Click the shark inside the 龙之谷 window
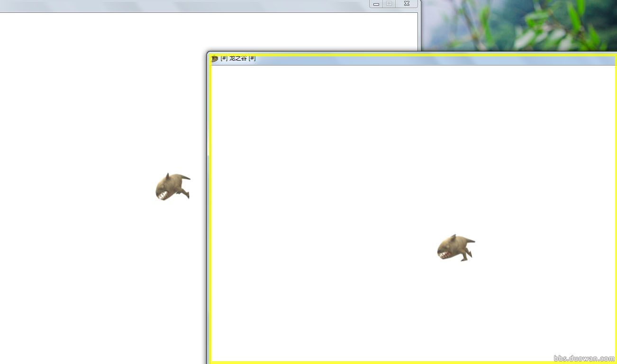Viewport: 617px width, 364px height. point(455,248)
